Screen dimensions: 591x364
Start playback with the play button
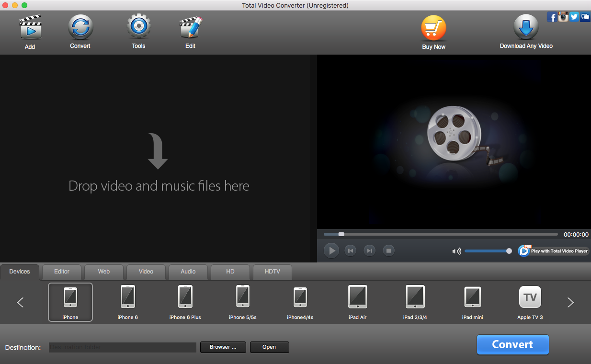[331, 250]
